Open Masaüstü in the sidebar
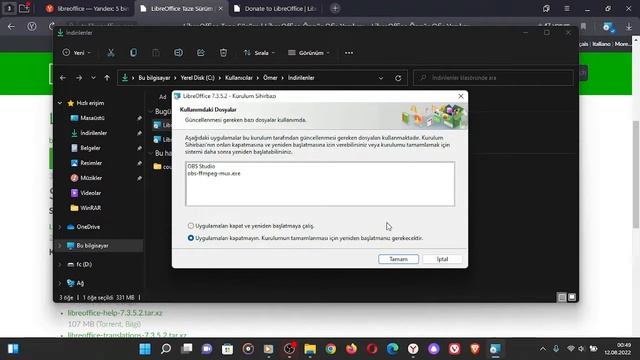 click(92, 118)
